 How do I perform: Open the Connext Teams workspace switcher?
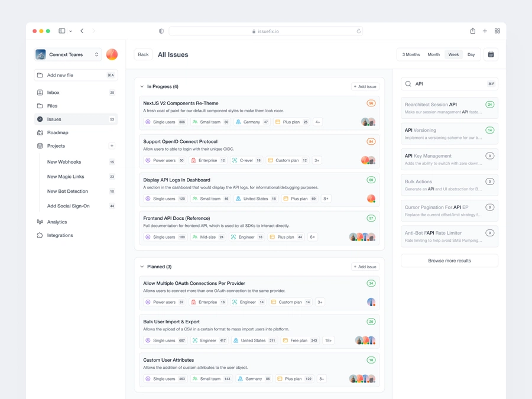coord(68,54)
